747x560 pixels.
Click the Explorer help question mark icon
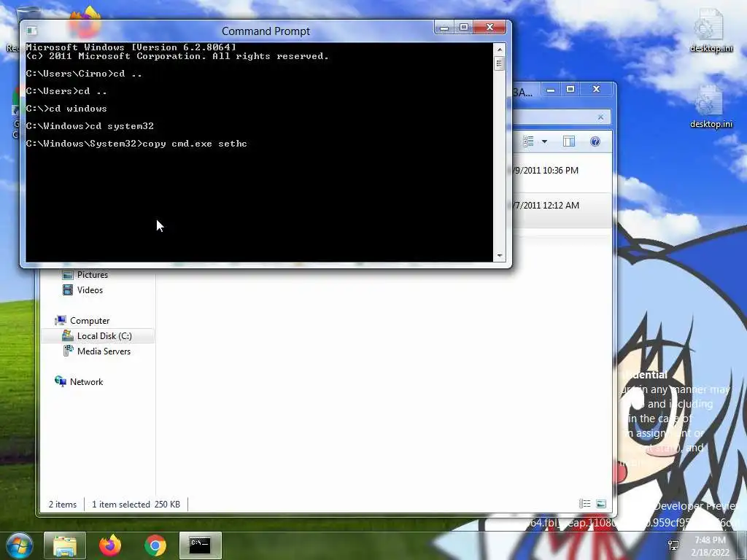point(595,141)
